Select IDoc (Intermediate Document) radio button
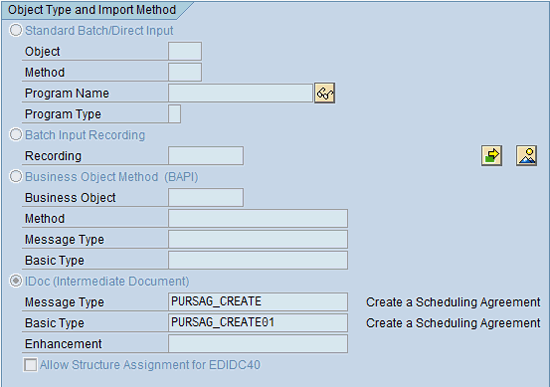The height and width of the screenshot is (387, 550). pyautogui.click(x=16, y=281)
